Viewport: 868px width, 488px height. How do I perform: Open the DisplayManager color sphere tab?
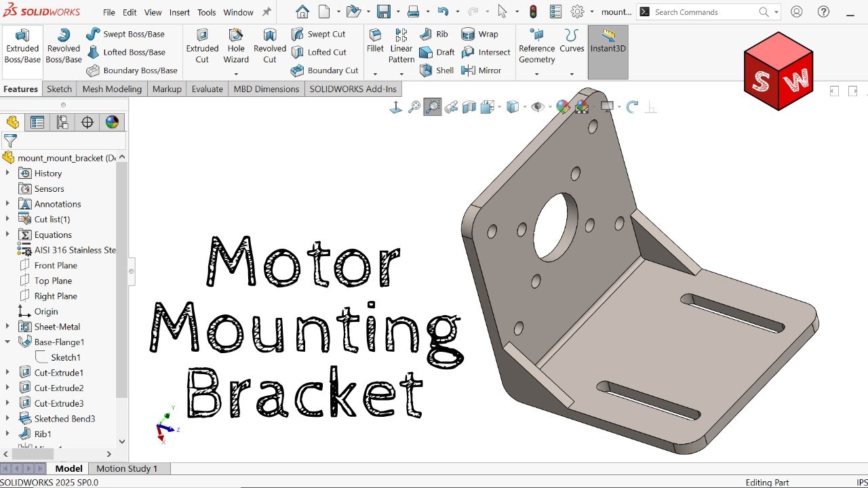[x=112, y=122]
